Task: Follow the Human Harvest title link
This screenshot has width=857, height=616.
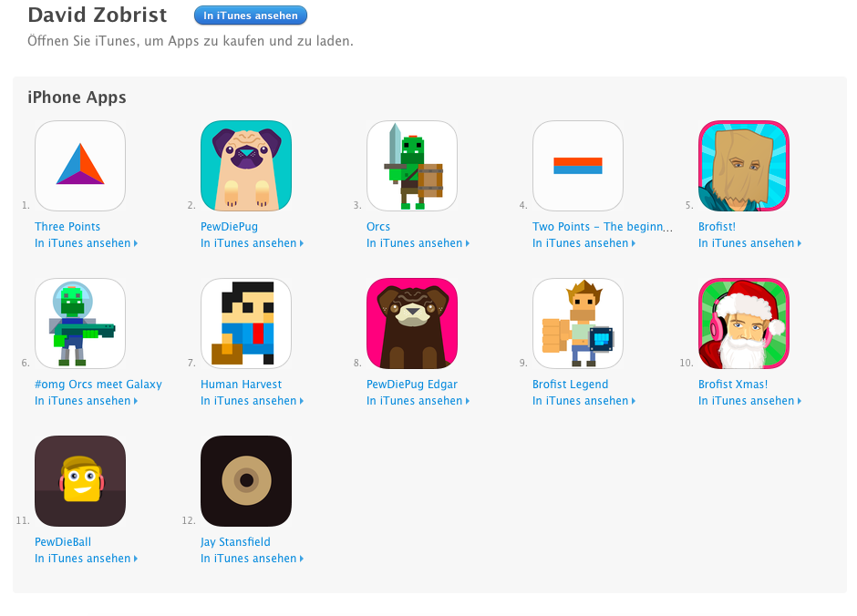Action: click(241, 385)
